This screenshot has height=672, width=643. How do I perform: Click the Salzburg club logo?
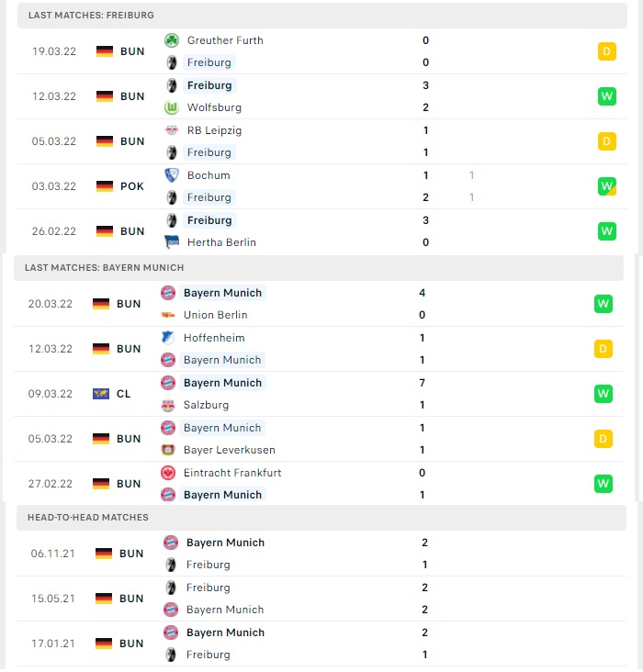pyautogui.click(x=168, y=405)
